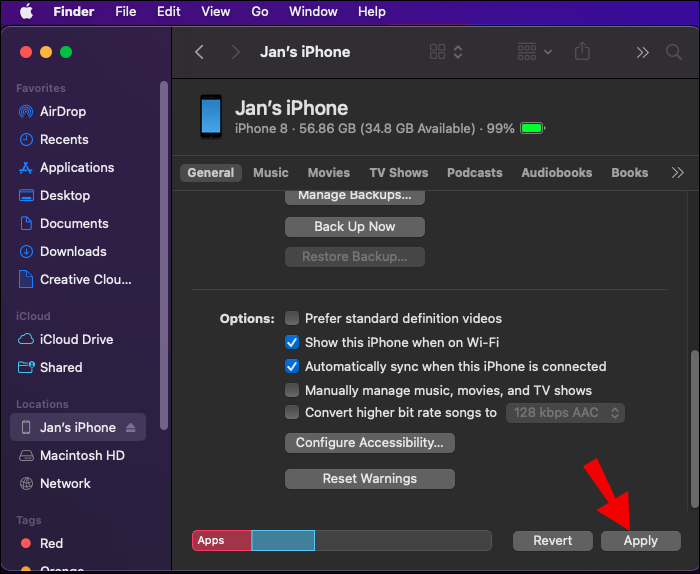The height and width of the screenshot is (574, 700).
Task: Click Restore Backup button
Action: (355, 257)
